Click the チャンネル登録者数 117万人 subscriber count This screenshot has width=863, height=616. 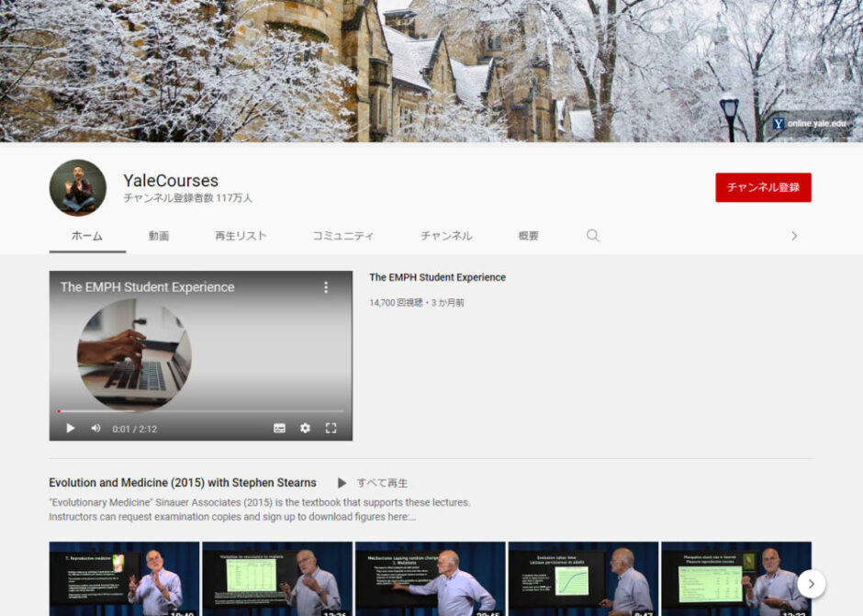click(187, 198)
